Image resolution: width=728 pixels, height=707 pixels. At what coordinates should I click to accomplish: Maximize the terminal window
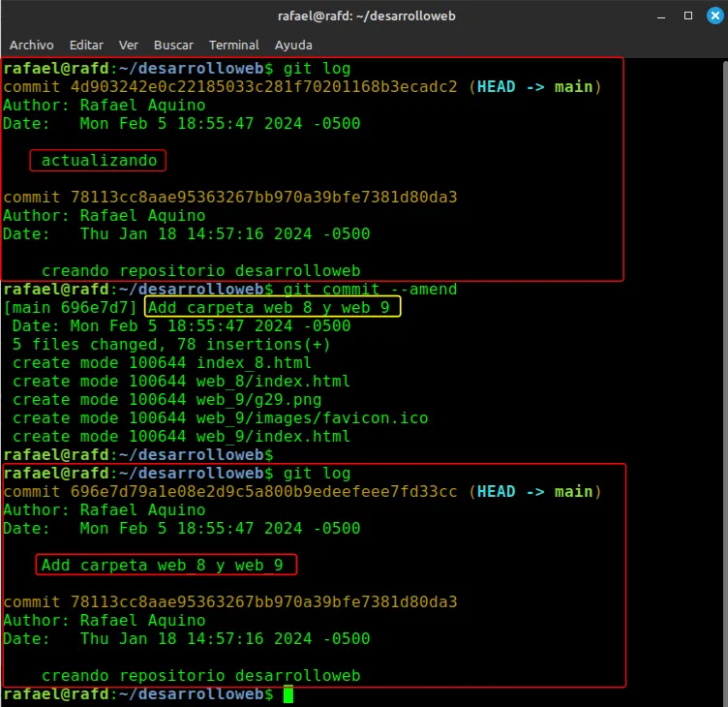click(688, 15)
